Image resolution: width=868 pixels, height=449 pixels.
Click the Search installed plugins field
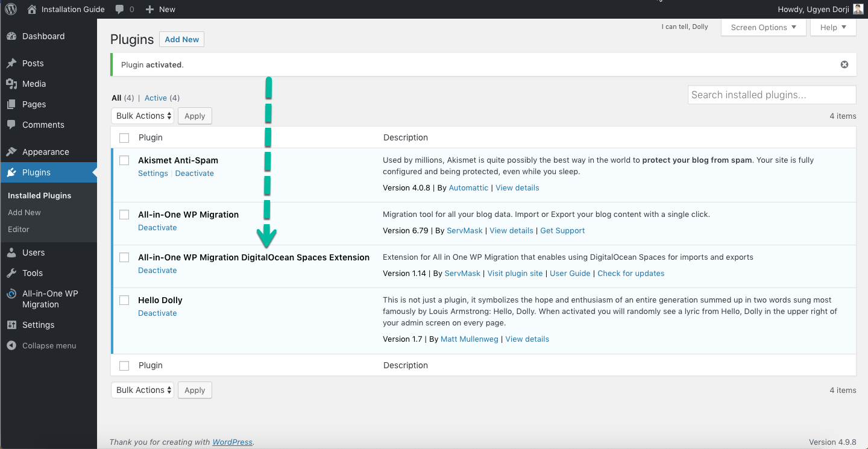pyautogui.click(x=772, y=95)
